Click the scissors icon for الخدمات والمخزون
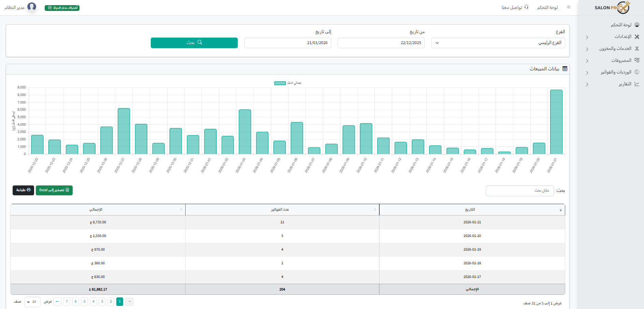 tap(637, 48)
